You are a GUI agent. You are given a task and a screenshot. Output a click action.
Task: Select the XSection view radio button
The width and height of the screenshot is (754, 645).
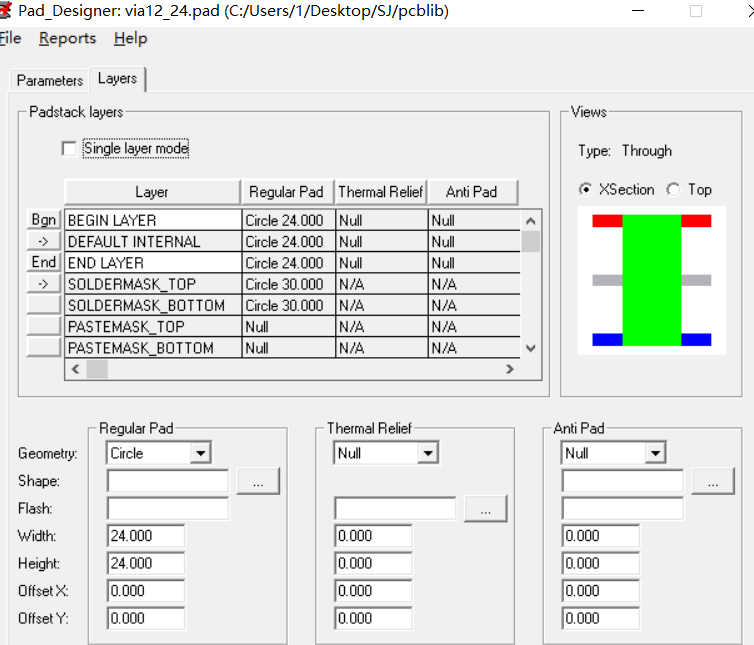(585, 190)
